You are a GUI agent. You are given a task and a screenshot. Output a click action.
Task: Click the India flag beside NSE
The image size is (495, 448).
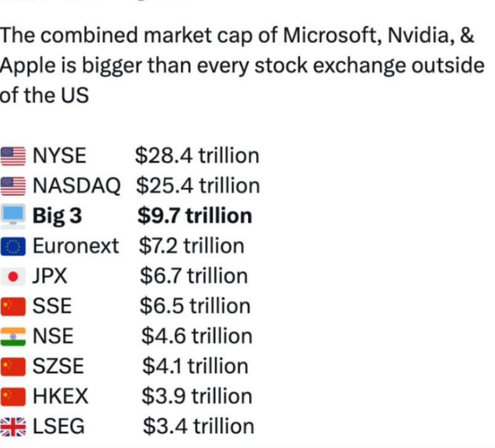click(14, 336)
